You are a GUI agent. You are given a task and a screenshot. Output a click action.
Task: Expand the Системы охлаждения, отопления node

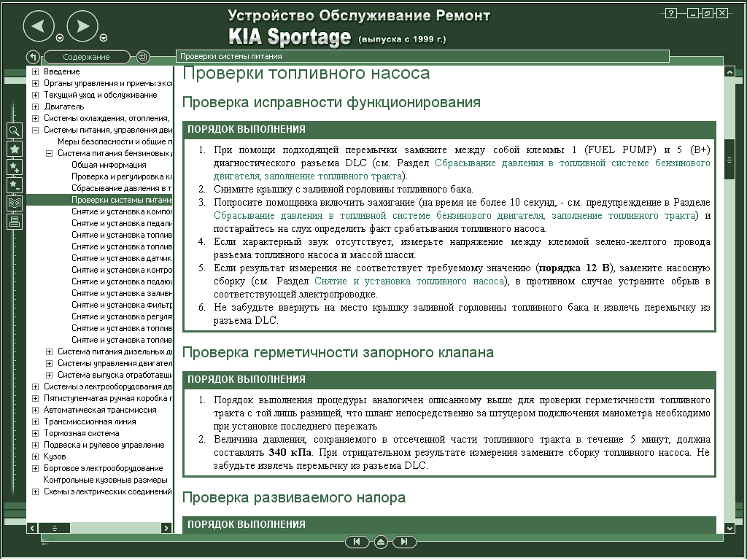click(x=35, y=118)
